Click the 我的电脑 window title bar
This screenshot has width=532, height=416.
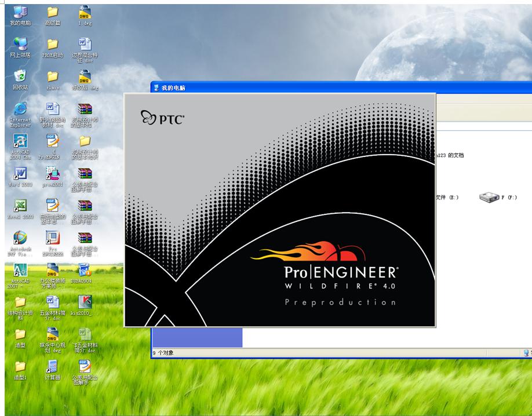tap(341, 87)
